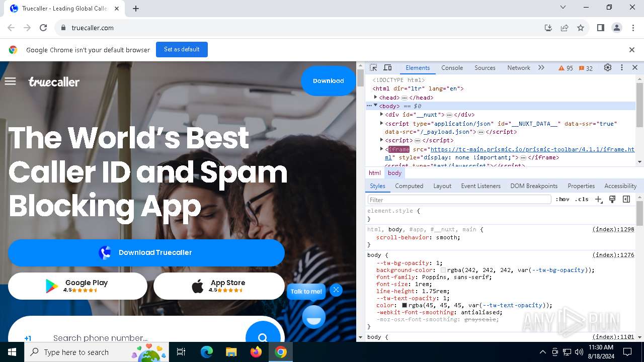Click the truecaller logo
Image resolution: width=644 pixels, height=362 pixels.
pyautogui.click(x=54, y=81)
